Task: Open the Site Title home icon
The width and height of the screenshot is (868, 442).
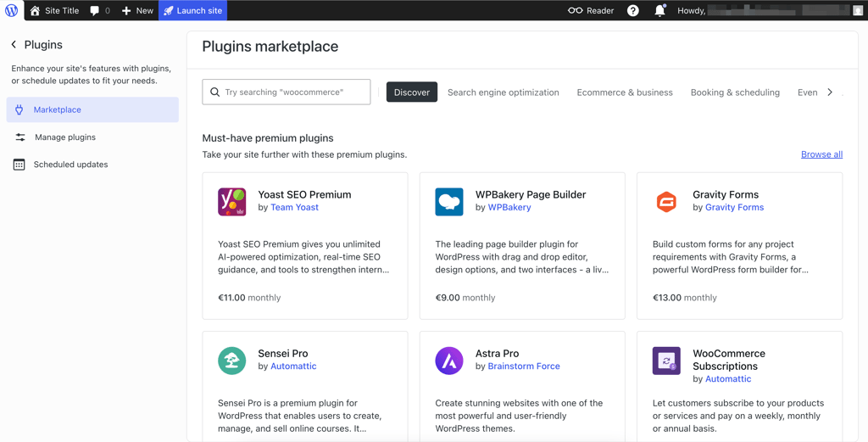Action: 35,10
